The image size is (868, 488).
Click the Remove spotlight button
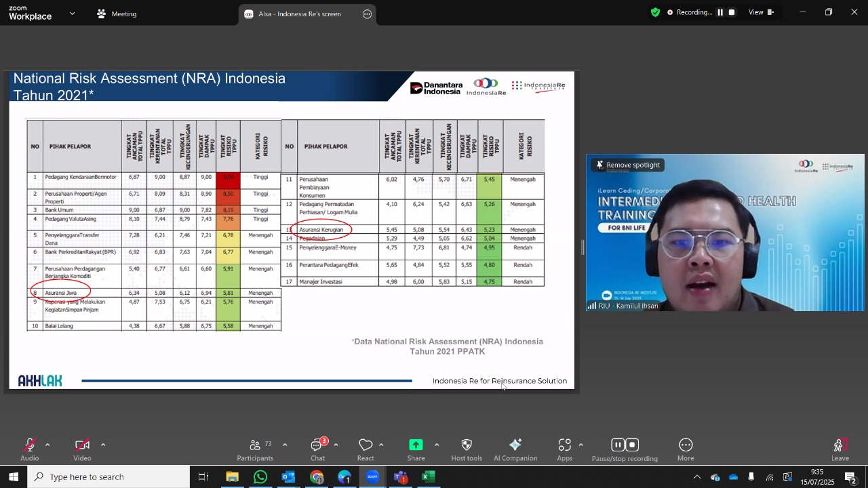627,165
